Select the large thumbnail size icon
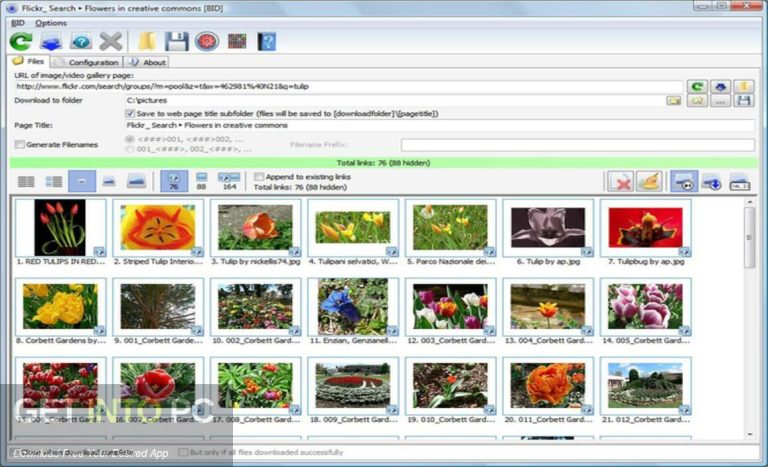This screenshot has height=467, width=768. (136, 182)
